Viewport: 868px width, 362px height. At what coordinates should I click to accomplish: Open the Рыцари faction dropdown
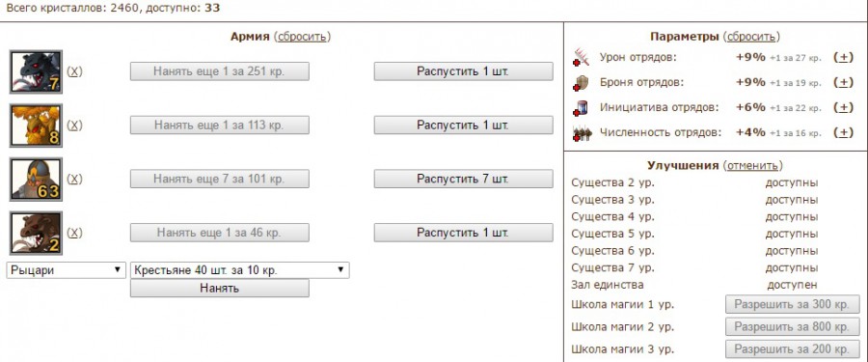click(x=67, y=270)
